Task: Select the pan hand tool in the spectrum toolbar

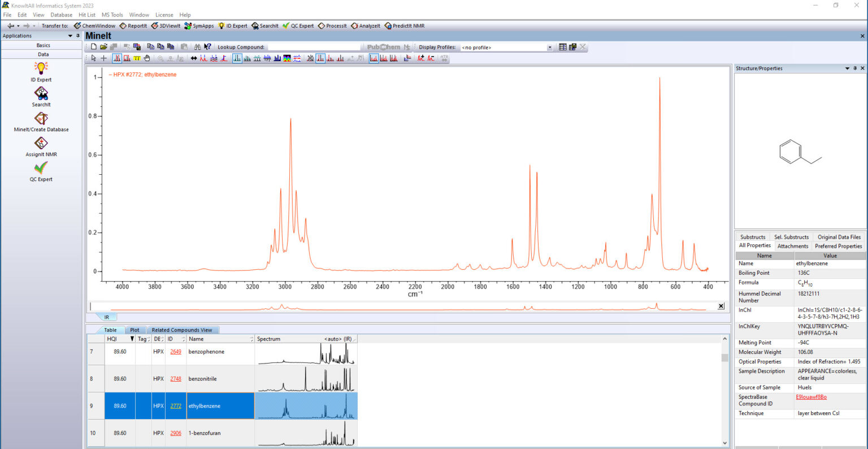Action: (x=146, y=58)
